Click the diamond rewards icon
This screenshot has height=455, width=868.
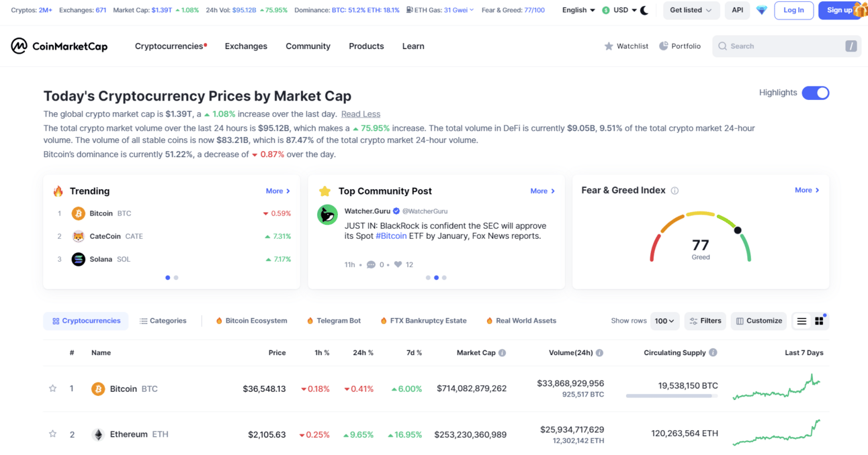(x=761, y=10)
